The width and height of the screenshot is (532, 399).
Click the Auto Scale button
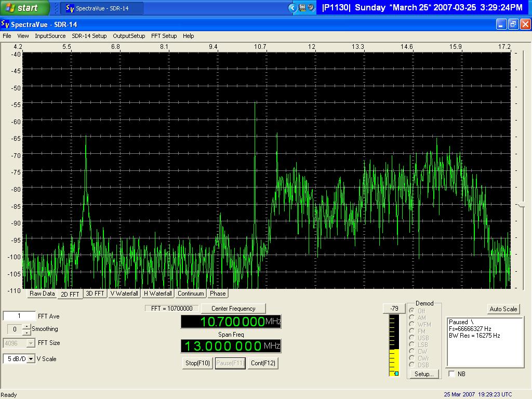(x=503, y=309)
